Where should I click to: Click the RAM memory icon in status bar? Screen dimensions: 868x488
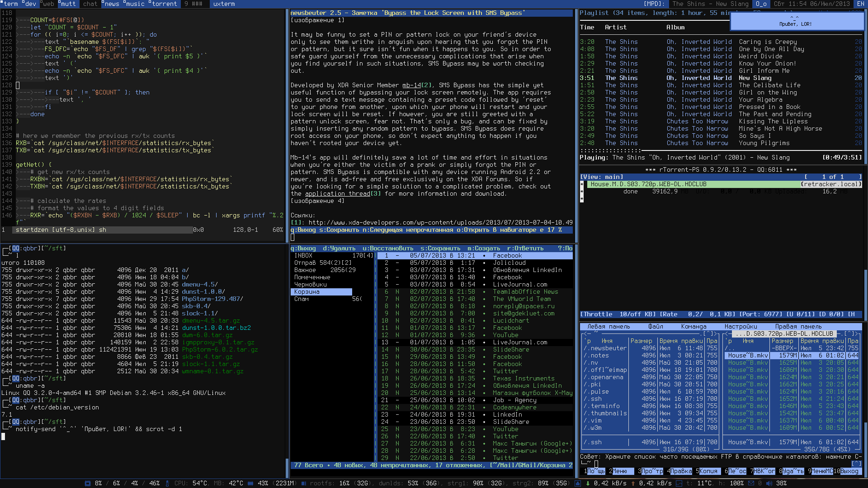[x=250, y=483]
